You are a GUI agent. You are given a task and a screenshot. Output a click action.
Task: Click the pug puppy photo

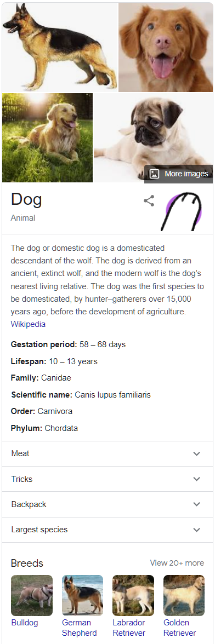coord(153,137)
